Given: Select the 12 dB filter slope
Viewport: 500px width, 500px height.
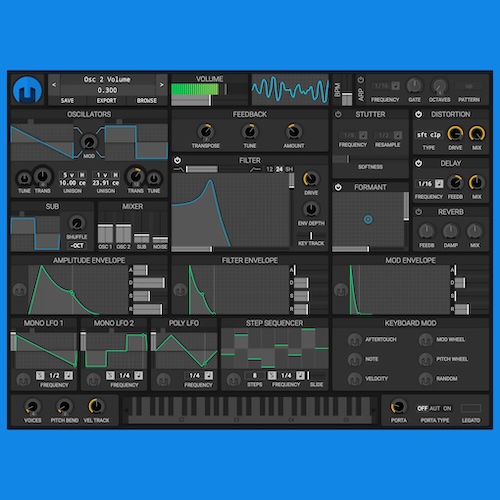Looking at the screenshot, I should [269, 169].
